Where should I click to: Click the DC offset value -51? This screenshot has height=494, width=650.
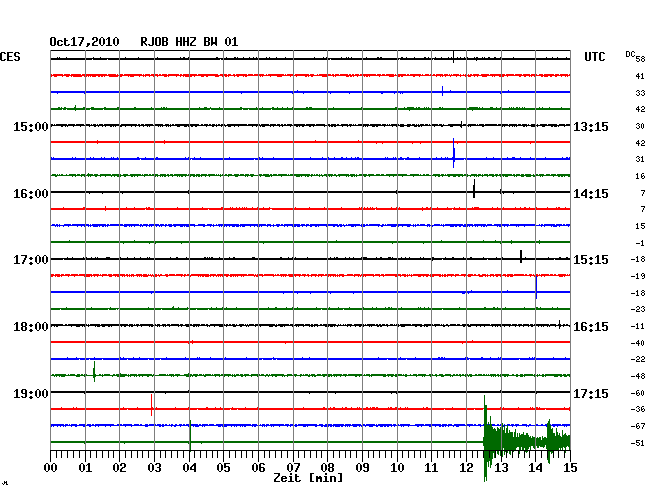click(638, 443)
